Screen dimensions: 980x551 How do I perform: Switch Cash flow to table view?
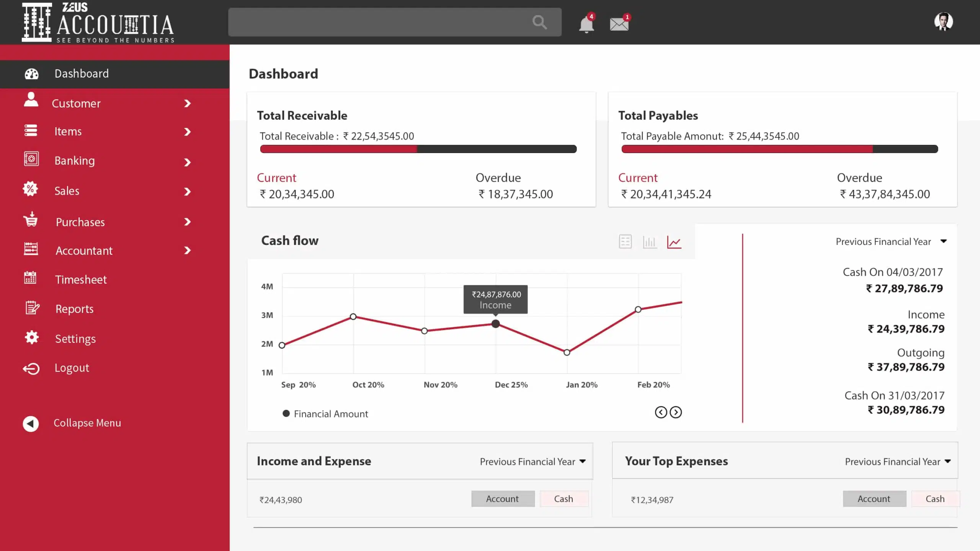[x=625, y=241]
